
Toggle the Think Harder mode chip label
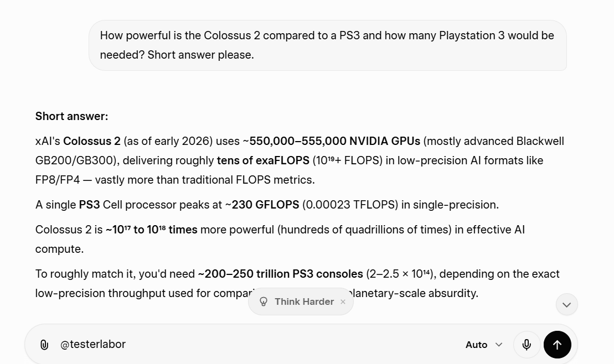click(x=305, y=302)
